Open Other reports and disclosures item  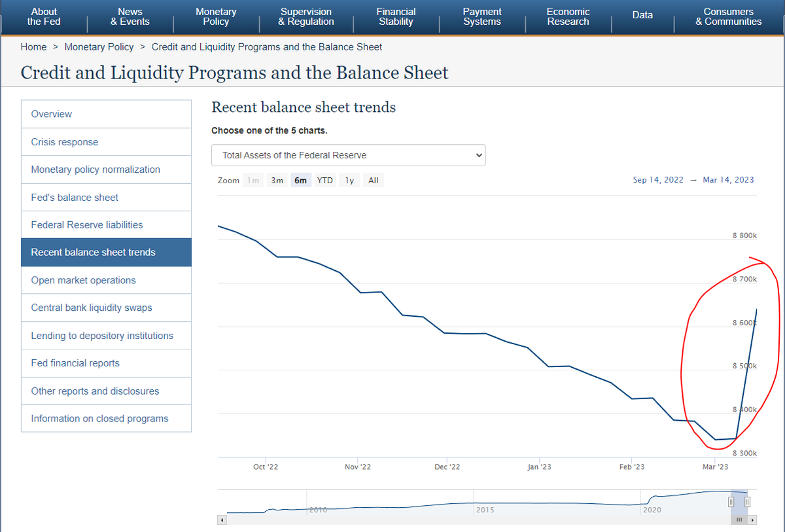pyautogui.click(x=106, y=391)
